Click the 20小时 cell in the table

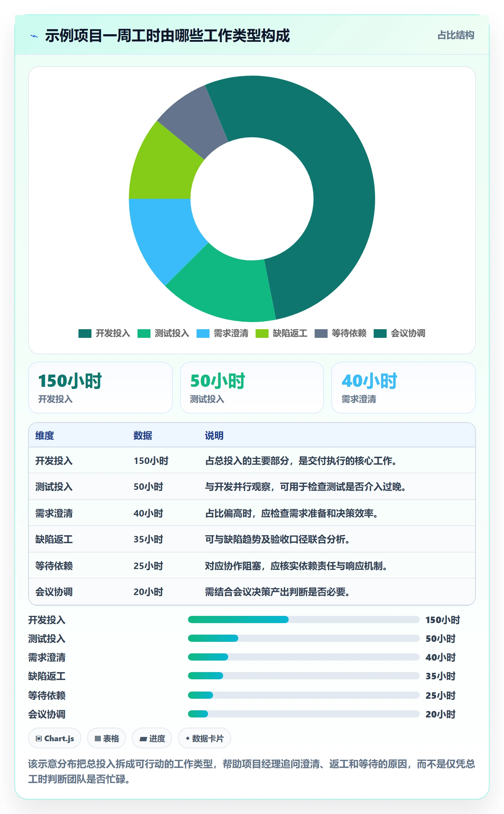[x=148, y=592]
